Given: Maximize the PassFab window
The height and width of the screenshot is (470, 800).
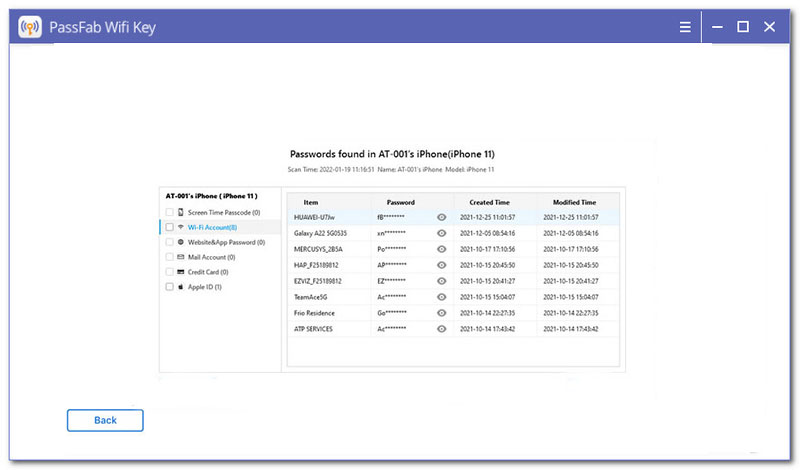Looking at the screenshot, I should pos(743,27).
